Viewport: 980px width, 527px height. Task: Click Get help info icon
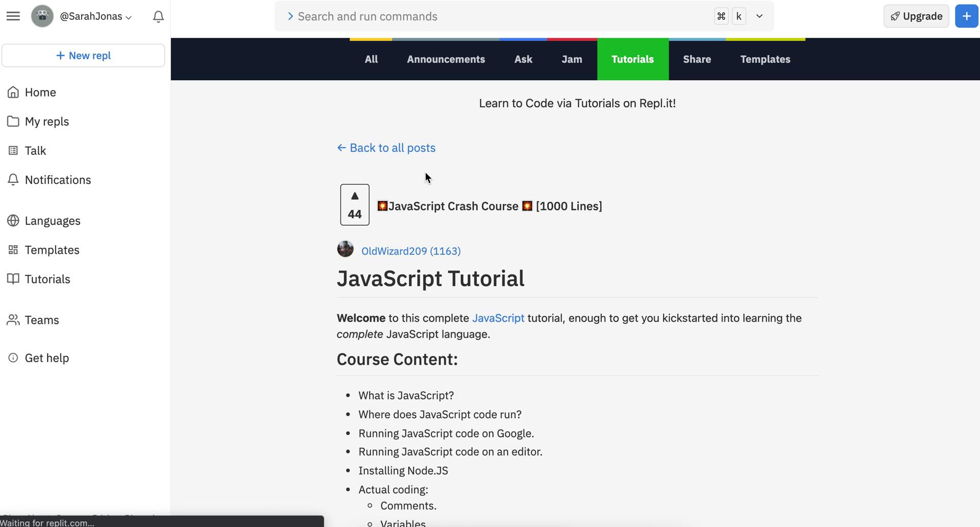[13, 358]
